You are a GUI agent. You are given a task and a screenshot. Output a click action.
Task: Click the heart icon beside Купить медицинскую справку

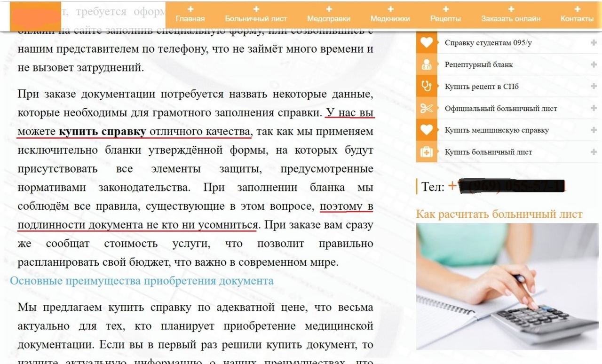pyautogui.click(x=427, y=130)
